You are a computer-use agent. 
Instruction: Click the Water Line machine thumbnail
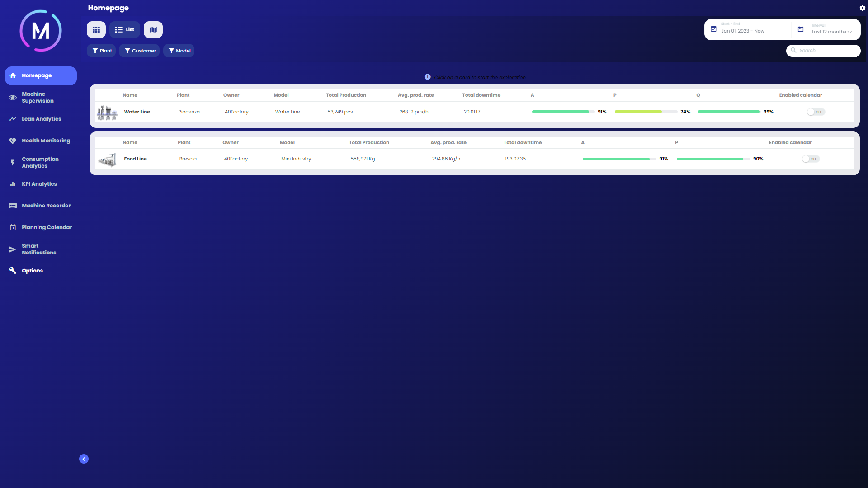pos(107,112)
